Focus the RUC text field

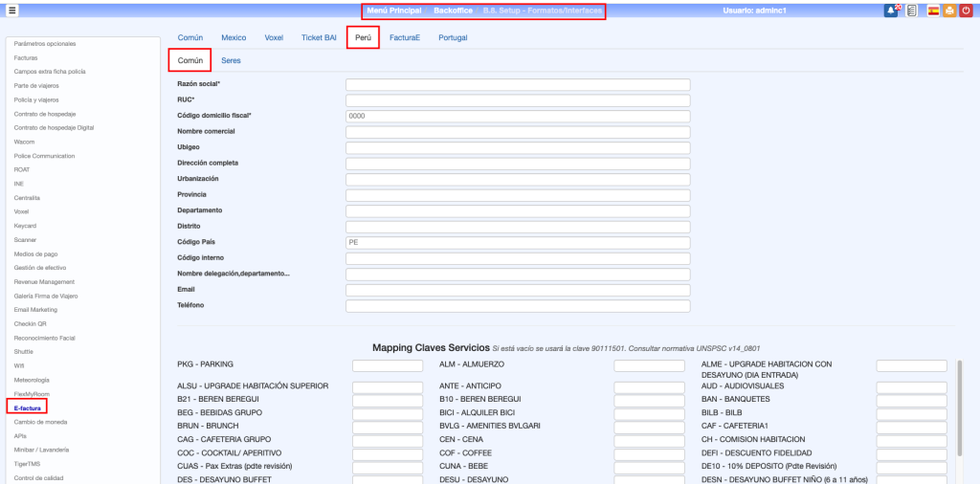[x=517, y=99]
